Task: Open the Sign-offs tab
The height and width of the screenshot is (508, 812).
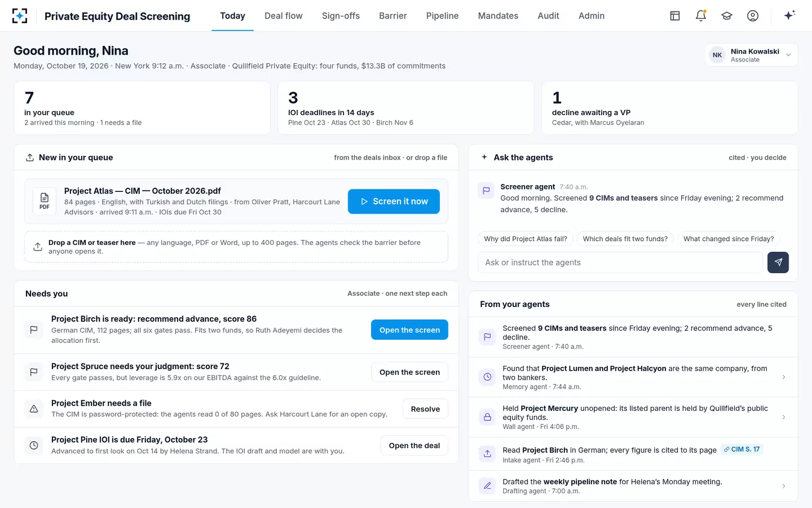Action: (341, 16)
